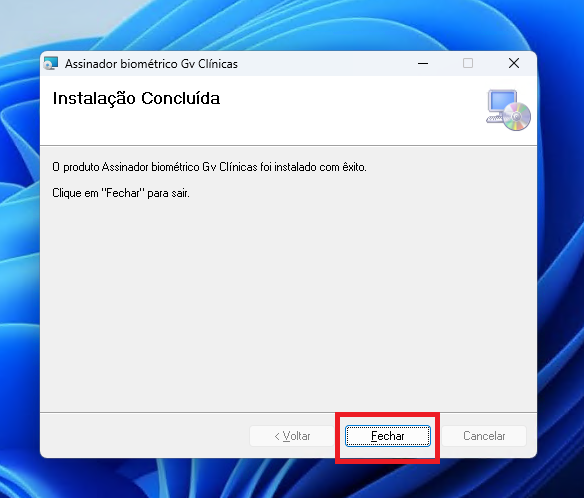Click the blue desktop wallpaper beside the dialog
The image size is (584, 498).
point(561,261)
